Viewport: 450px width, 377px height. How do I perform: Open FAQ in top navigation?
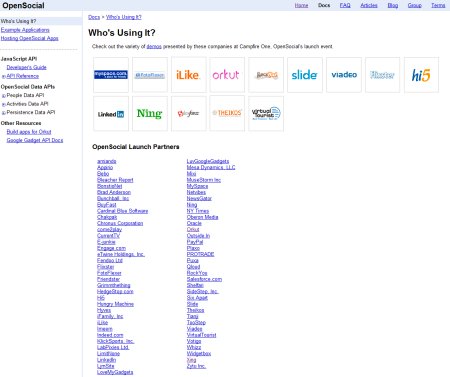pos(345,5)
